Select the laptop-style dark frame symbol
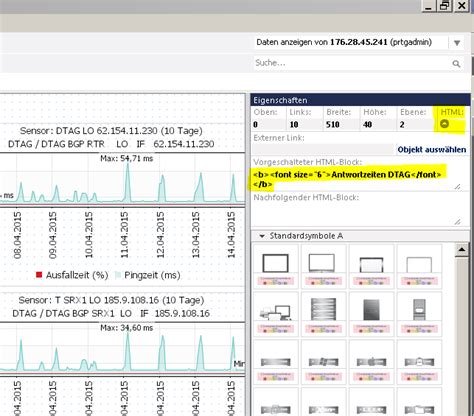 (x=371, y=265)
